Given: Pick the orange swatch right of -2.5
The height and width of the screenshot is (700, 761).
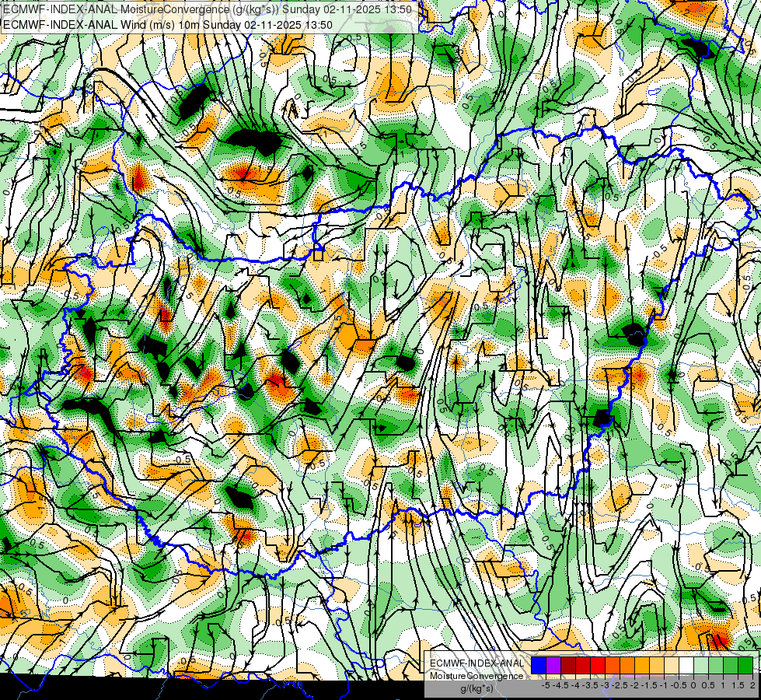Looking at the screenshot, I should tap(627, 666).
